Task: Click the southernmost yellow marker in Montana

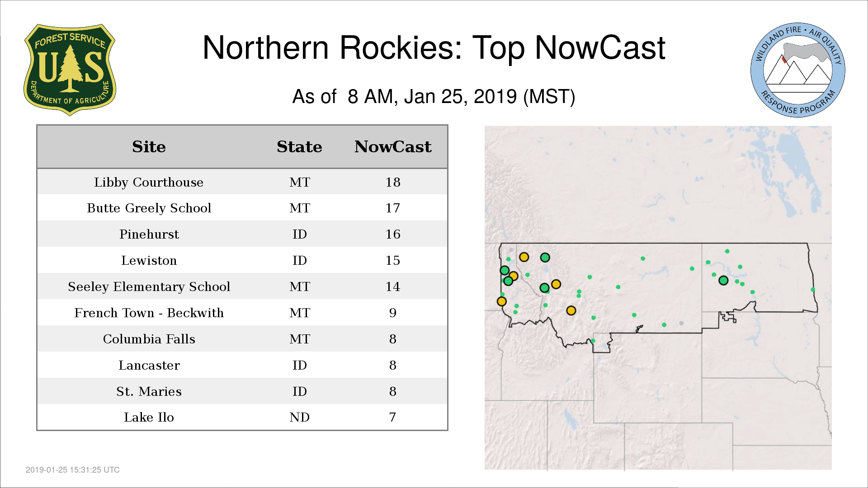Action: tap(571, 310)
